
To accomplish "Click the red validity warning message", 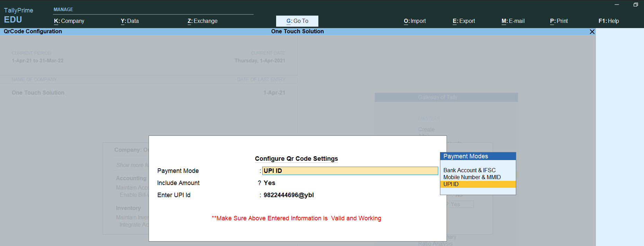I will coord(297,218).
